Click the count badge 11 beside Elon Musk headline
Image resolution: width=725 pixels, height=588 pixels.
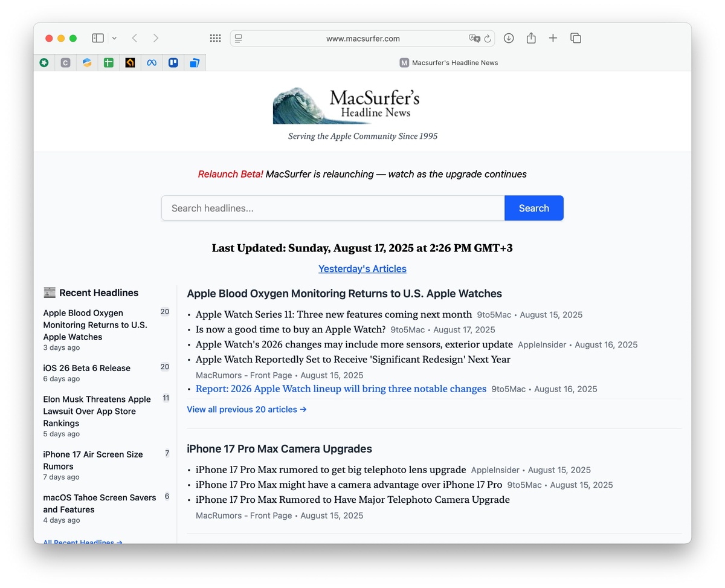pos(166,398)
